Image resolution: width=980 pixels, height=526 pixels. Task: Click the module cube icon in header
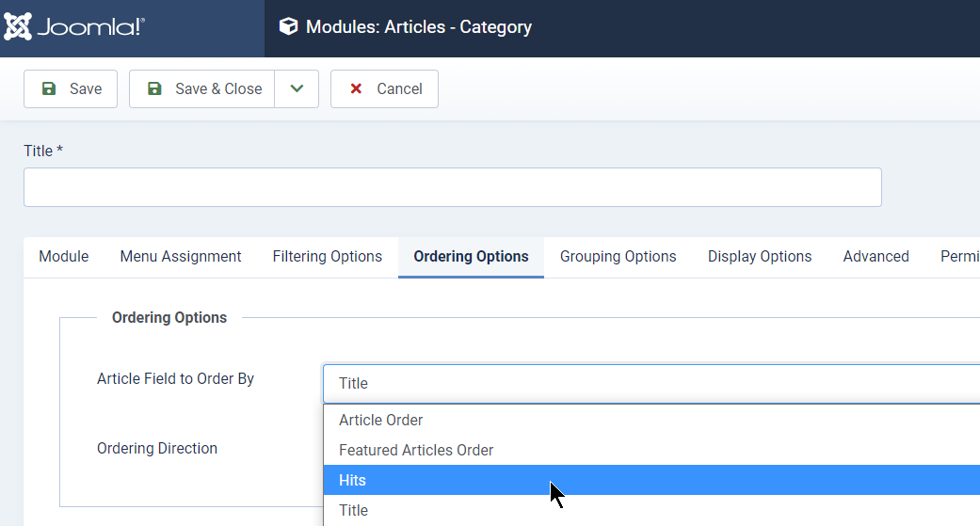pyautogui.click(x=288, y=26)
